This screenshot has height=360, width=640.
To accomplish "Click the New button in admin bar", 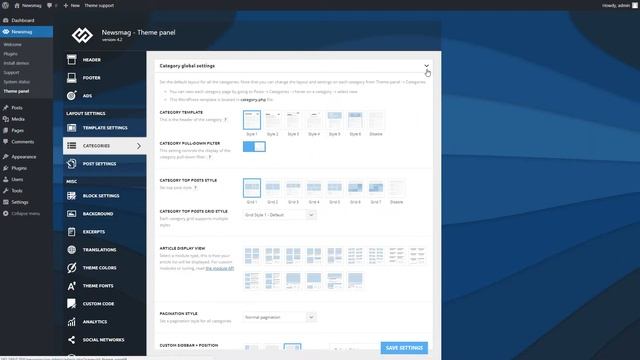I will tap(72, 5).
